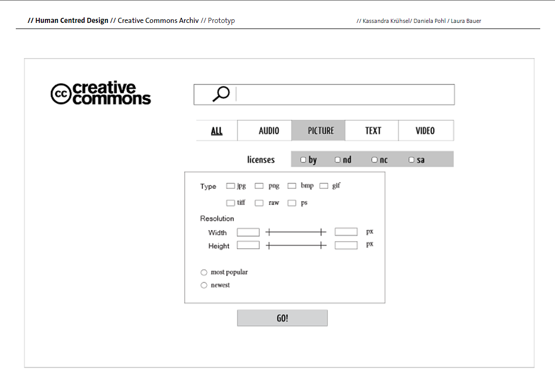555x392 pixels.
Task: Click the magnifying glass search icon
Action: point(221,94)
